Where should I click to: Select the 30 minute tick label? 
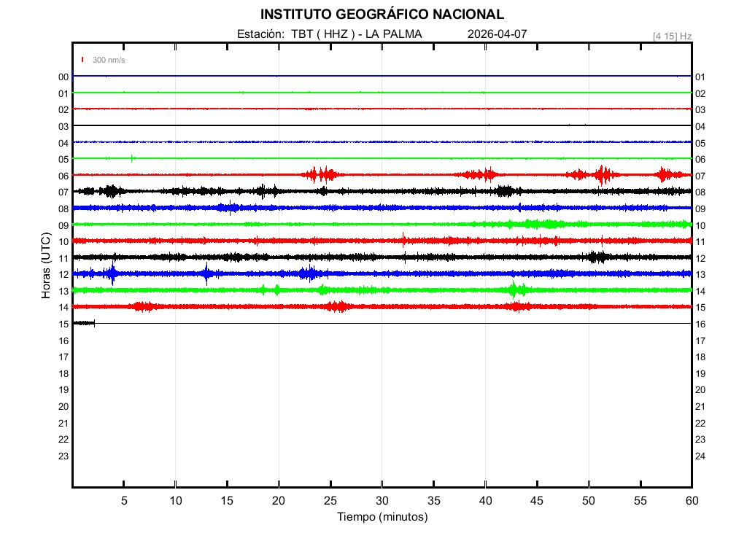click(382, 501)
